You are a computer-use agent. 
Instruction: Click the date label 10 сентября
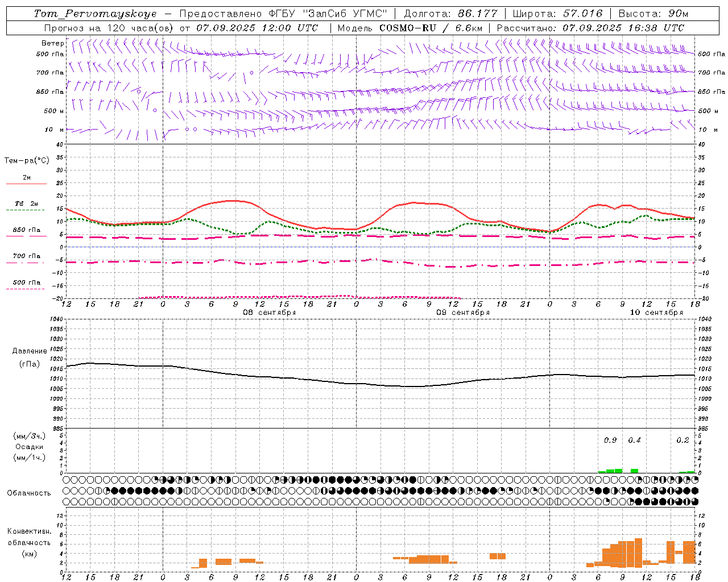[656, 313]
